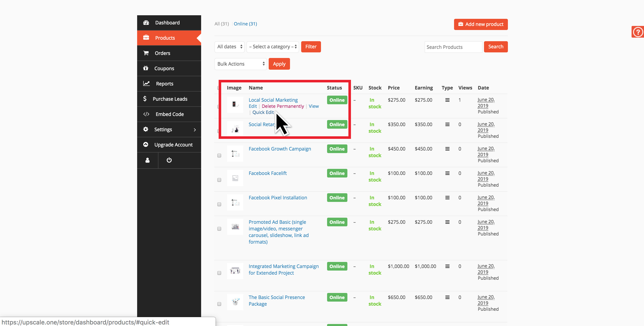The image size is (644, 326).
Task: Open the Select a category dropdown
Action: point(273,47)
